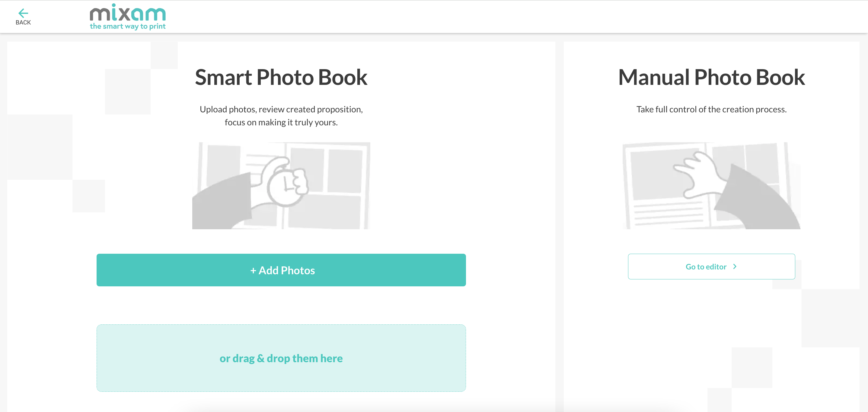
Task: Expand Go to editor with its chevron arrow
Action: point(735,266)
